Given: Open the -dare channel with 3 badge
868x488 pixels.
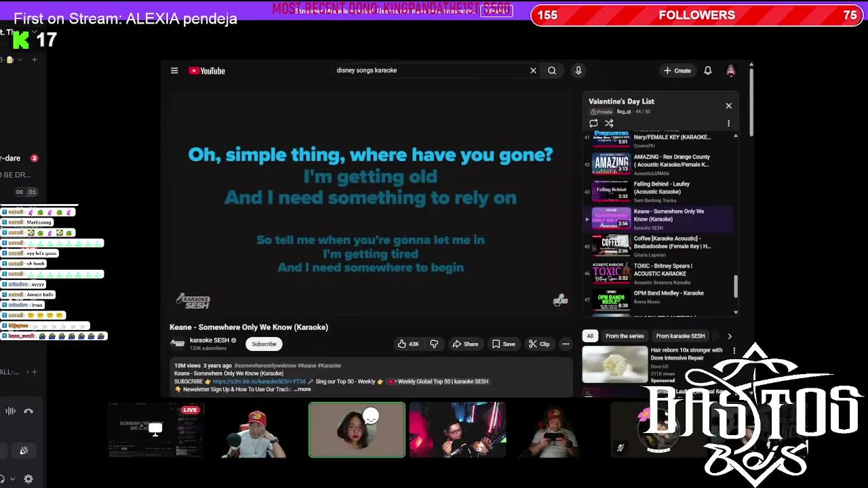Looking at the screenshot, I should coord(20,158).
